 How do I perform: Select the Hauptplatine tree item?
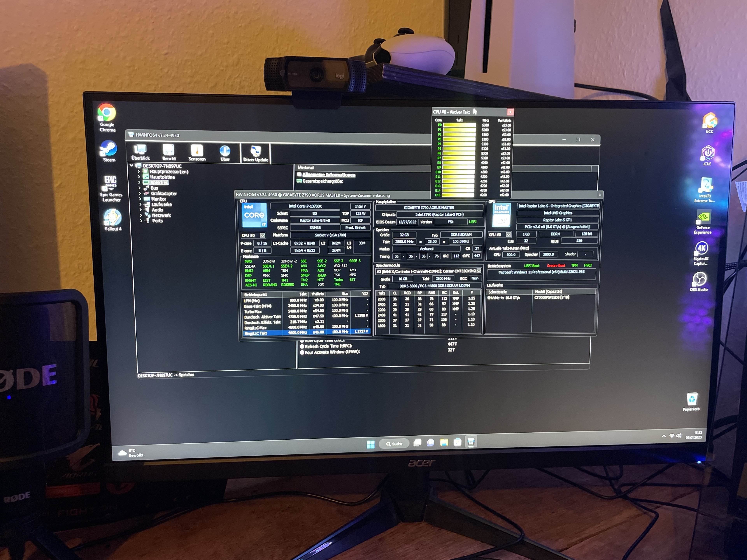(x=162, y=177)
